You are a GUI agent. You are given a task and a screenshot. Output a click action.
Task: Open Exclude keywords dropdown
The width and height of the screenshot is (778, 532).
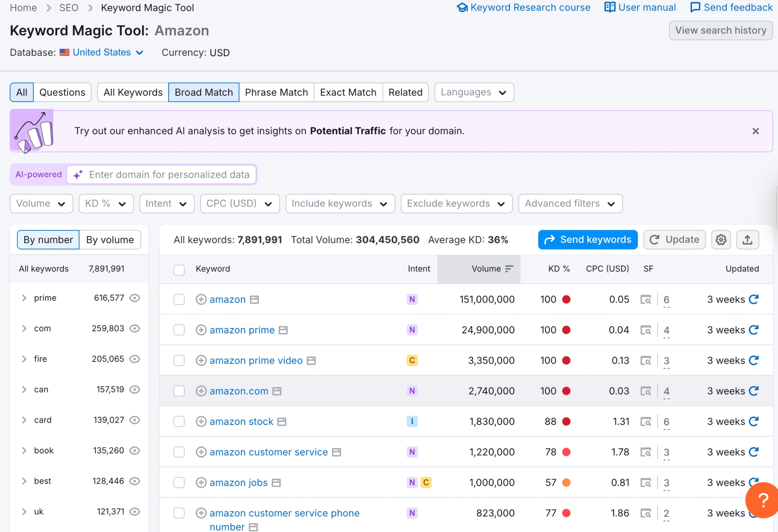click(457, 204)
